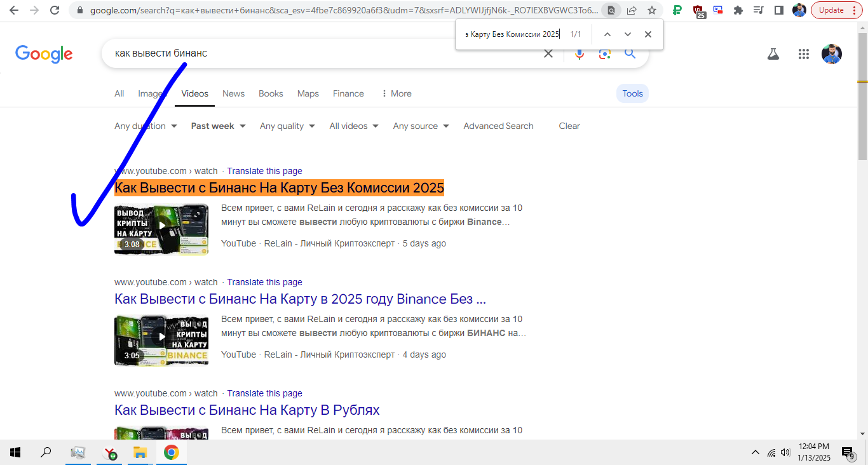
Task: Go back to the previous page
Action: 14,10
